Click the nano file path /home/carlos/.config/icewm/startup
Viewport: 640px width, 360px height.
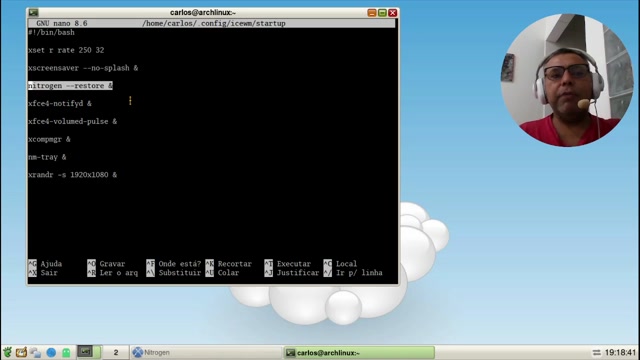pos(214,23)
